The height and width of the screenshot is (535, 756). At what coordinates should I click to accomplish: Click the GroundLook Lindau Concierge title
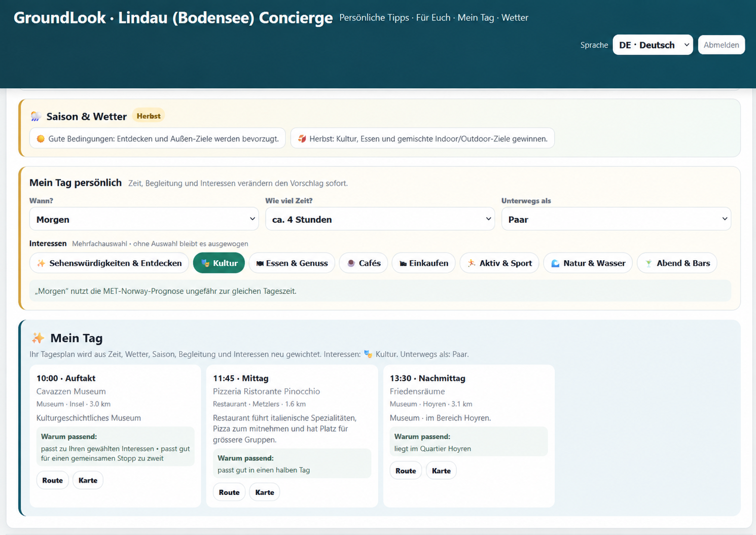[173, 18]
